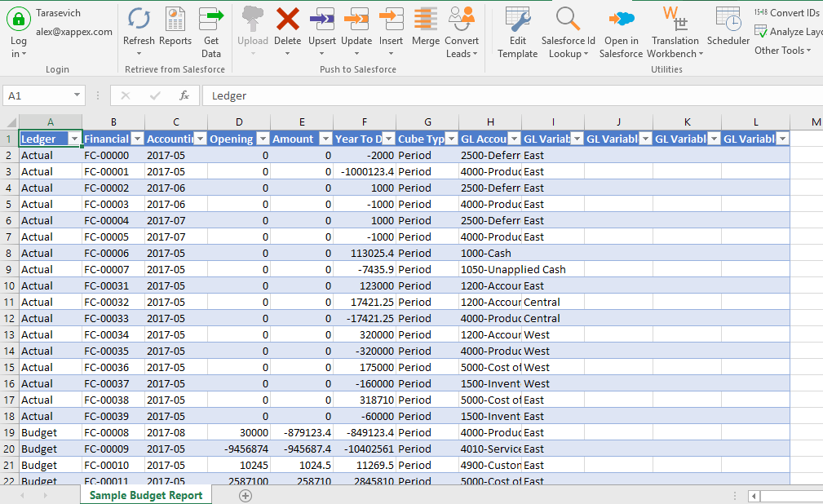Select cell containing 318710
This screenshot has height=504, width=823.
pos(365,400)
